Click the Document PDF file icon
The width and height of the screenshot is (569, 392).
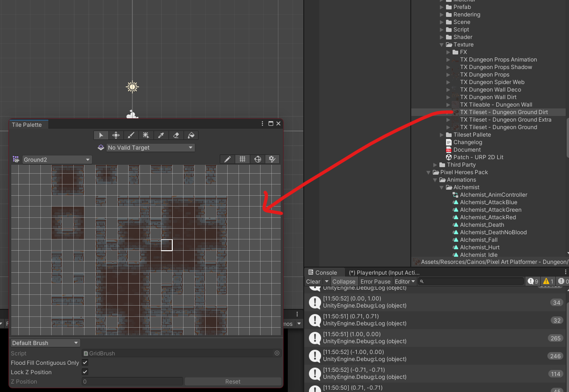coord(448,150)
